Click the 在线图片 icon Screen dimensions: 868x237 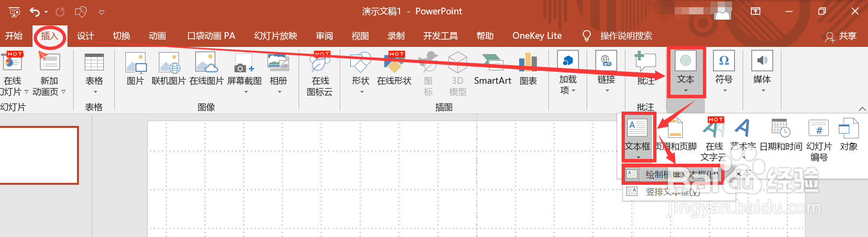tap(206, 69)
